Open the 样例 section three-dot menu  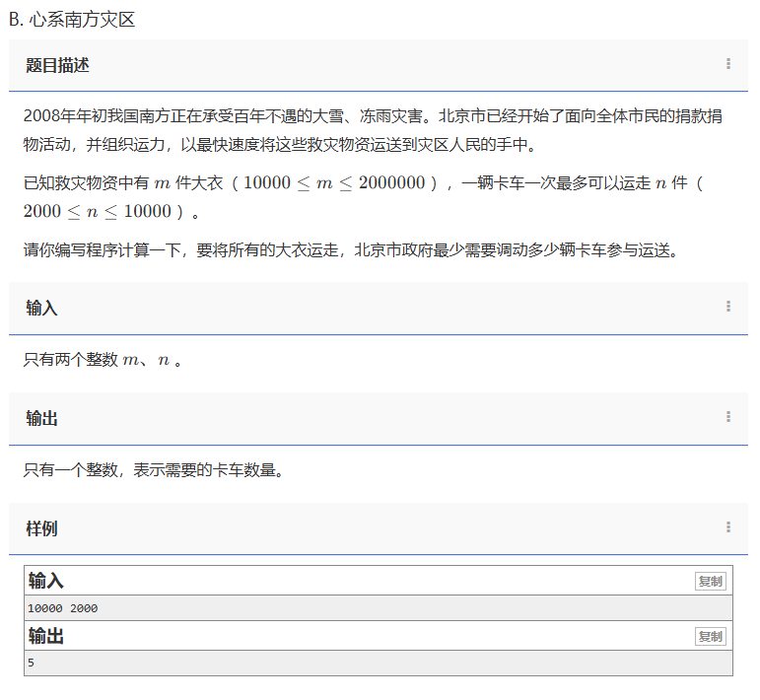tap(728, 527)
